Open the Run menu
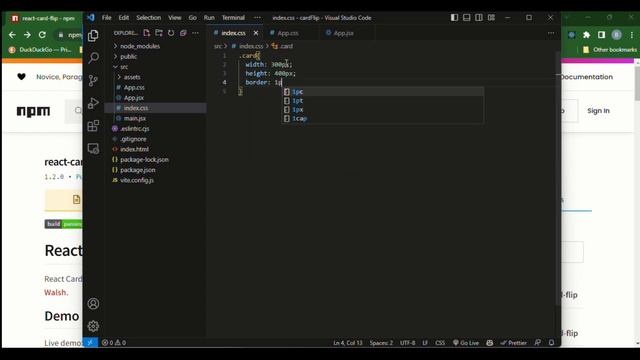This screenshot has width=640, height=360. (209, 18)
